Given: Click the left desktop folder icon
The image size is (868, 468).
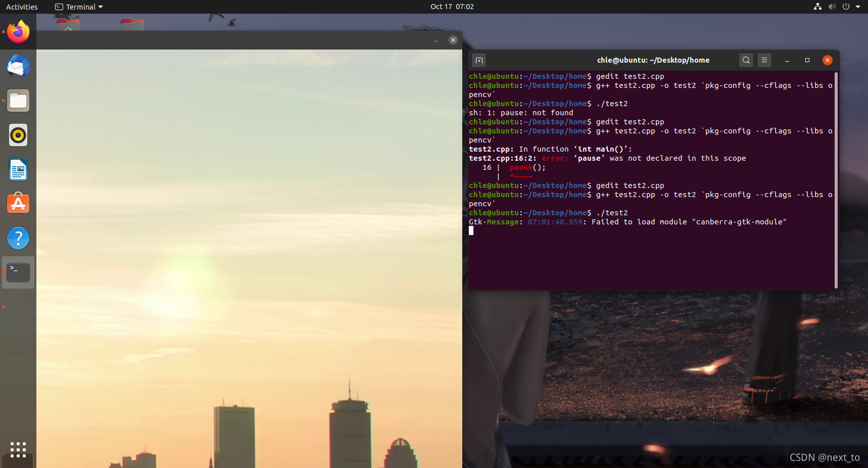Looking at the screenshot, I should click(68, 25).
